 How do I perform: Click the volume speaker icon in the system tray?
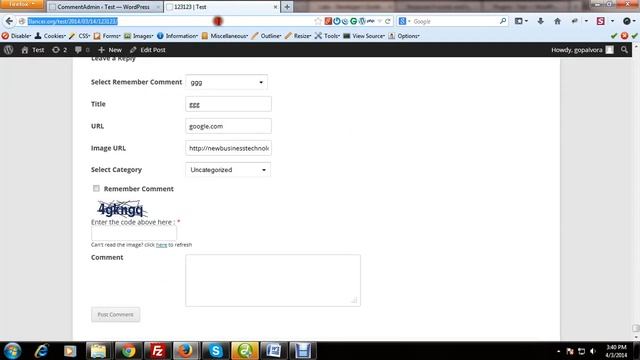[593, 351]
